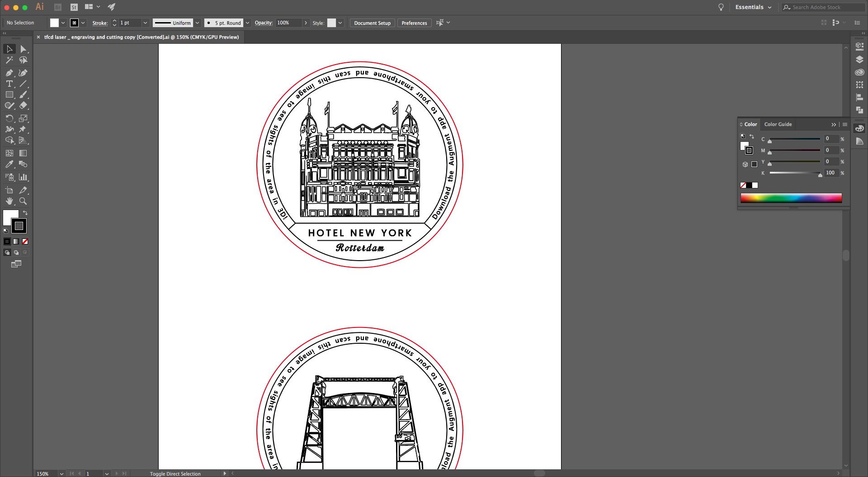The width and height of the screenshot is (868, 477).
Task: Select the Shape Builder tool
Action: 9,140
